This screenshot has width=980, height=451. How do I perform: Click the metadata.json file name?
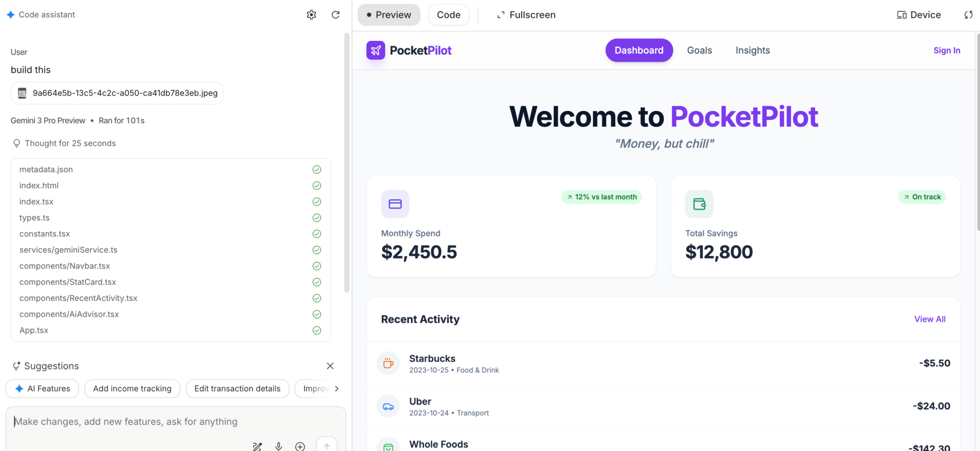click(x=46, y=170)
